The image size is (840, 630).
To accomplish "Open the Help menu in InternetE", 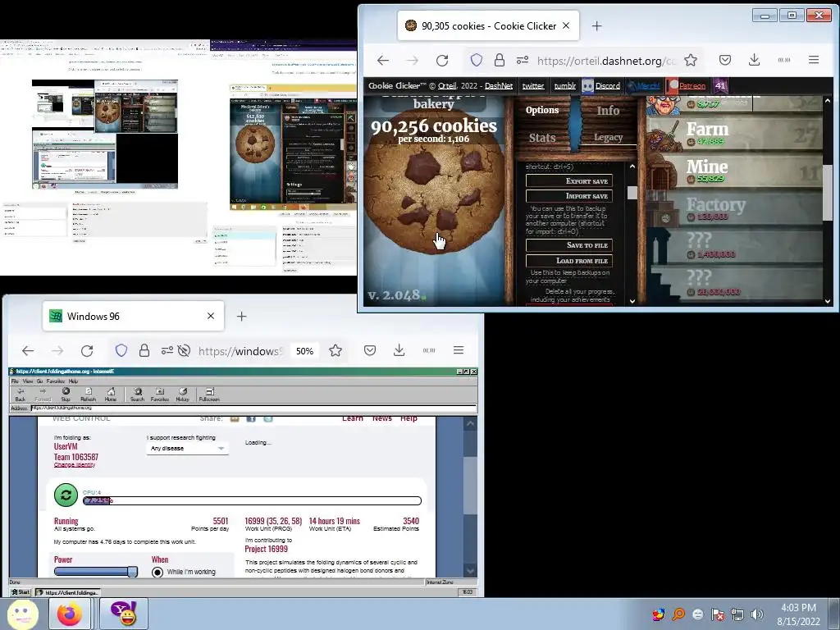I will (73, 381).
